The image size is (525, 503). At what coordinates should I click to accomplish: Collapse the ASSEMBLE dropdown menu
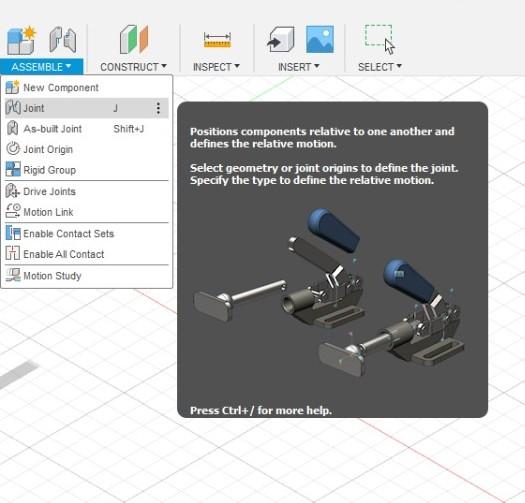coord(42,66)
